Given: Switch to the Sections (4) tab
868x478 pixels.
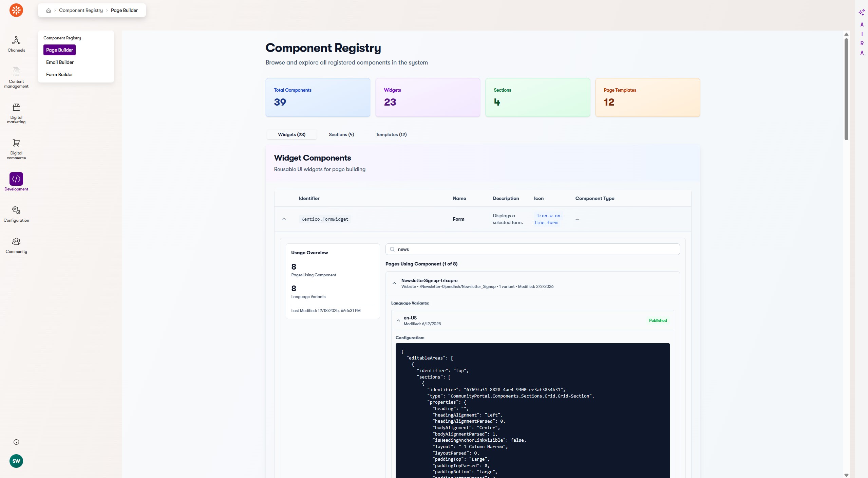Looking at the screenshot, I should coord(341,134).
